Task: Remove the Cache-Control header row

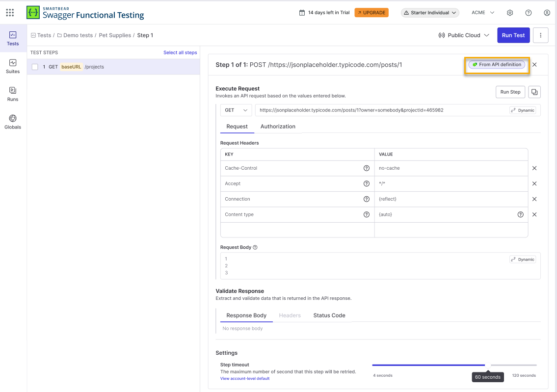Action: click(x=534, y=168)
